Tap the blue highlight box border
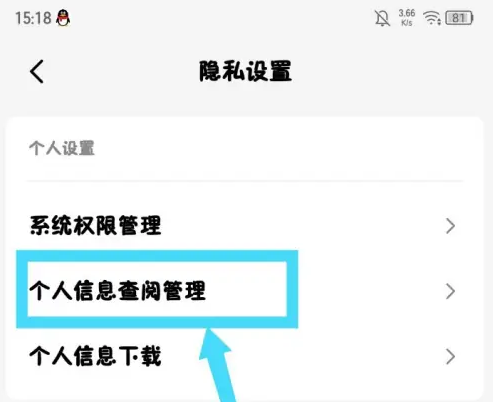 coord(157,256)
